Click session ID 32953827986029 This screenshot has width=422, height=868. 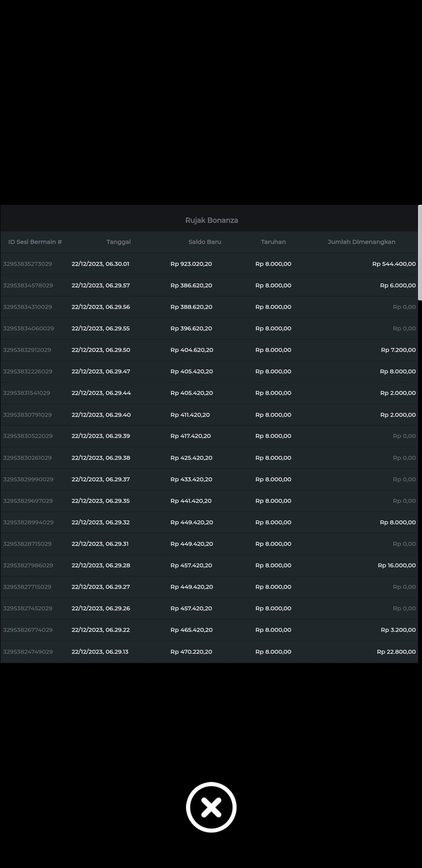click(x=28, y=565)
